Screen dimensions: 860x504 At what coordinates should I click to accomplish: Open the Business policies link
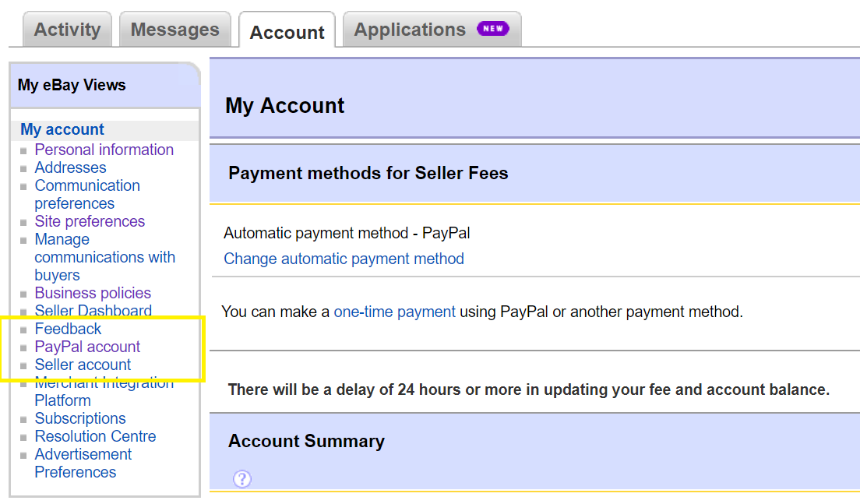tap(93, 293)
